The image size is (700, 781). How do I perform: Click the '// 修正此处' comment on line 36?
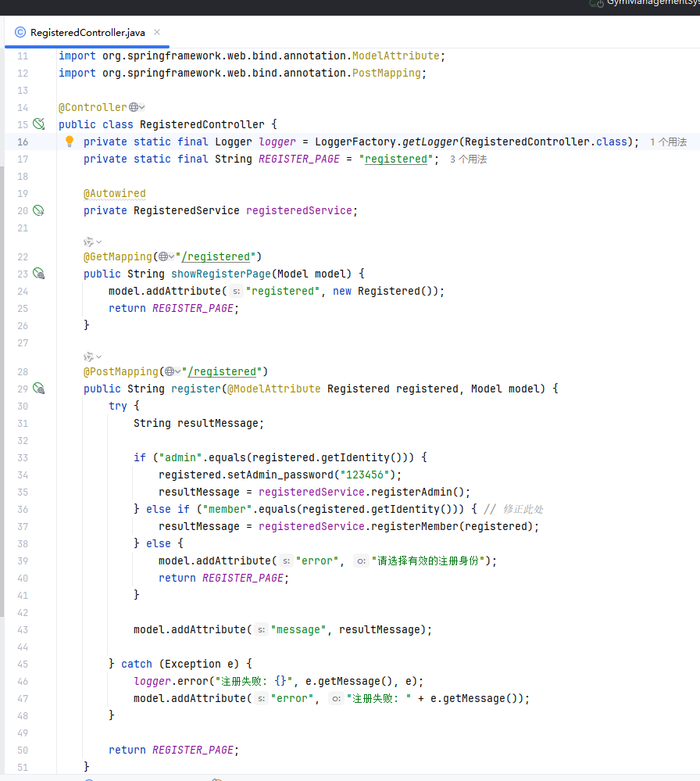click(x=513, y=509)
